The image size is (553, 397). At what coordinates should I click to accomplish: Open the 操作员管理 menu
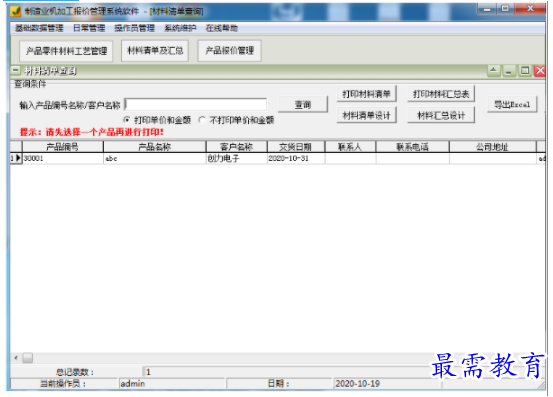pyautogui.click(x=134, y=28)
